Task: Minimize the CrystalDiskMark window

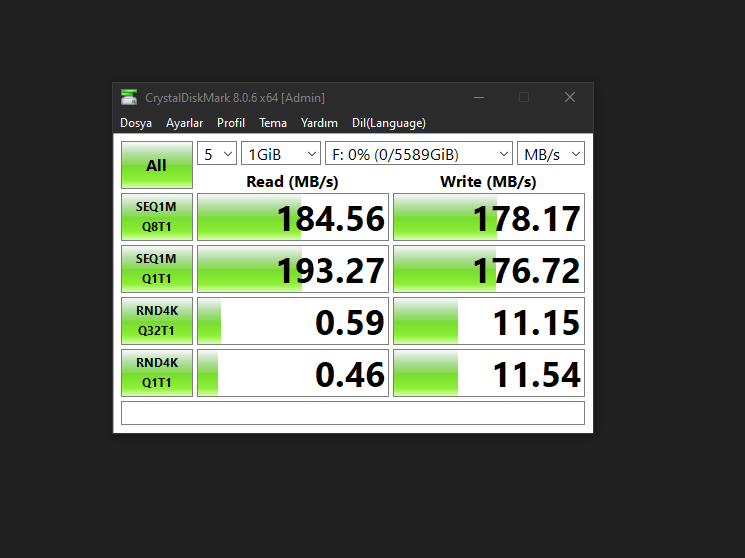Action: (x=479, y=97)
